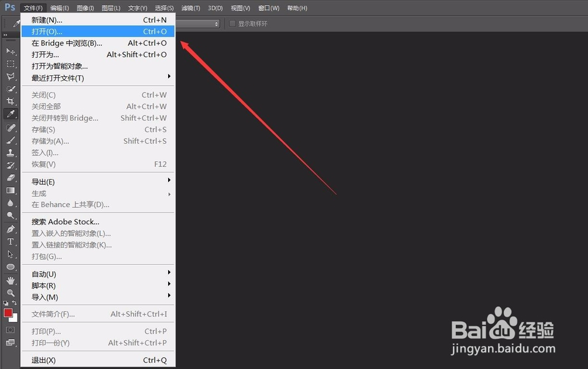Screen dimensions: 588x369
Task: Click the Photoshop Ps logo
Action: pos(10,8)
